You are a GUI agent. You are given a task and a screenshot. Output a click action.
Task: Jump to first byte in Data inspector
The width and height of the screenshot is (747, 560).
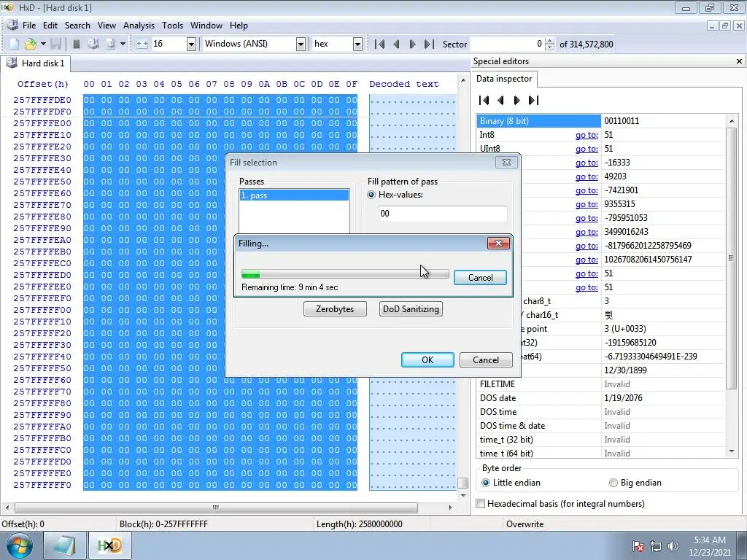click(x=484, y=100)
